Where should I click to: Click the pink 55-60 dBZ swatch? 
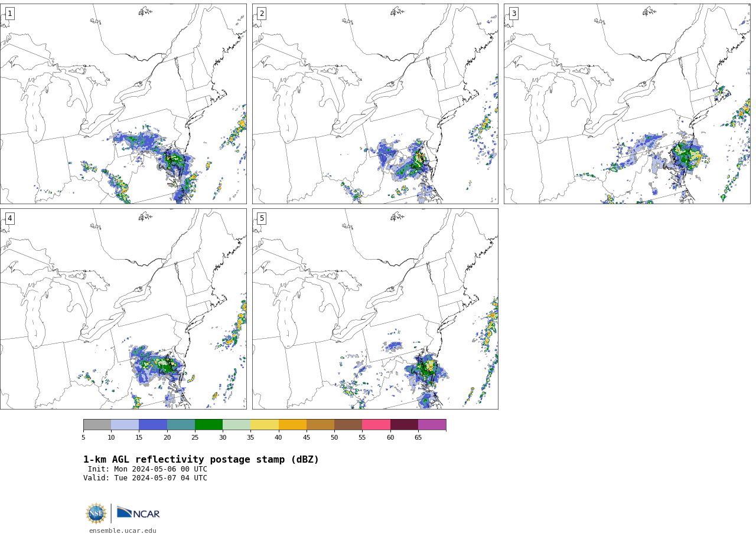pos(376,425)
